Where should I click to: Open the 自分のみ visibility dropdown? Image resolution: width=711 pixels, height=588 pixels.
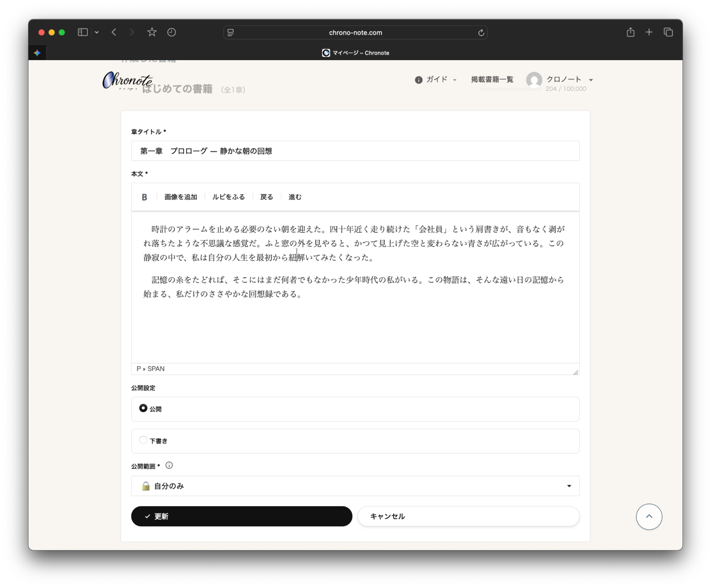pos(355,486)
